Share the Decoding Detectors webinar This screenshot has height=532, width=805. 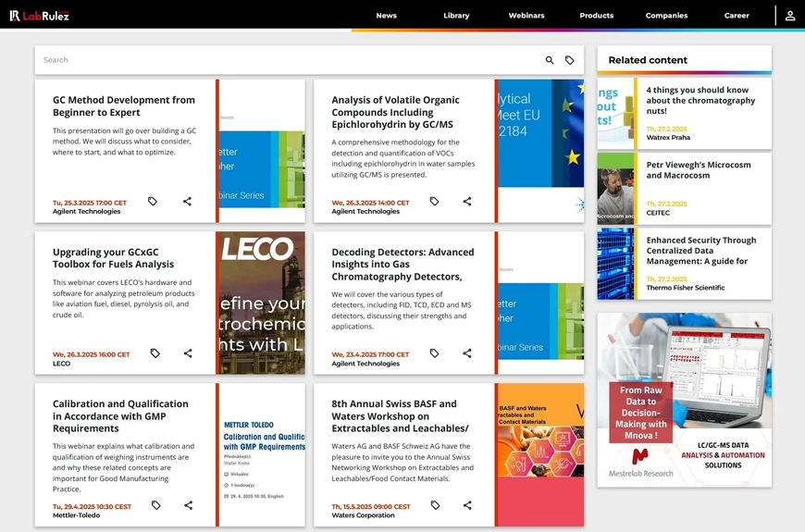[x=467, y=353]
